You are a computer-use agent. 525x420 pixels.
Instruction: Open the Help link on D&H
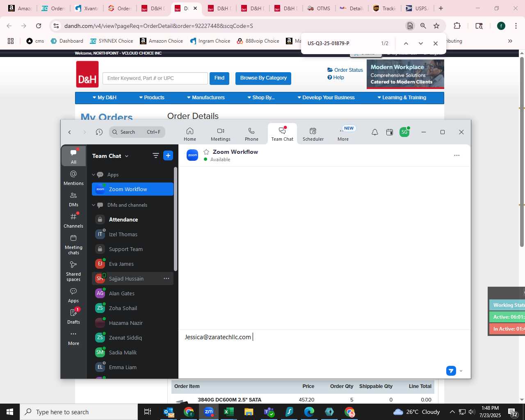click(x=336, y=78)
